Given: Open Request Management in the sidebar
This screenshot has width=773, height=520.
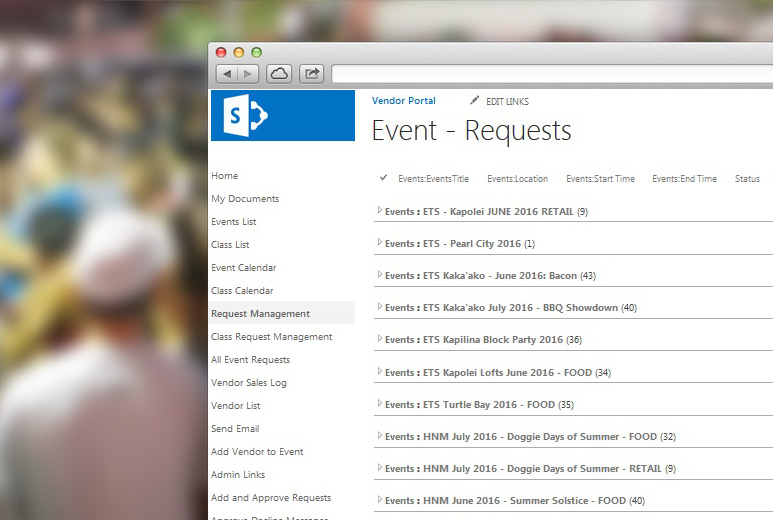Looking at the screenshot, I should coord(260,314).
